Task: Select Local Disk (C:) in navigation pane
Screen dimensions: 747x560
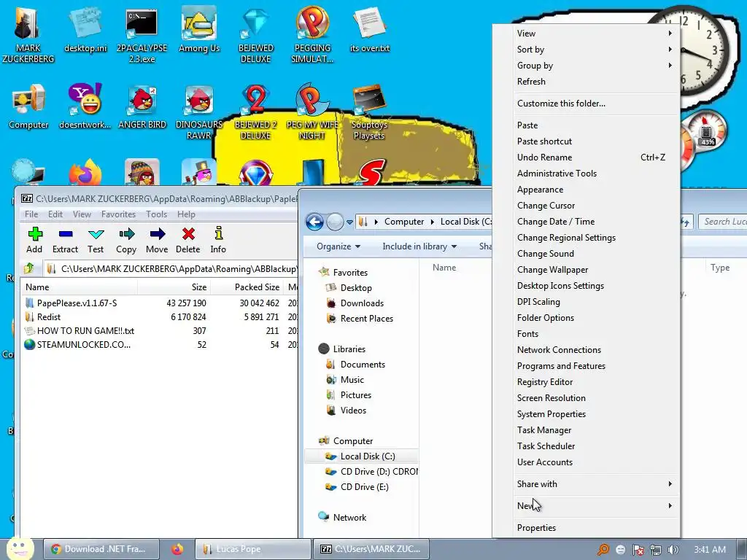Action: click(360, 456)
